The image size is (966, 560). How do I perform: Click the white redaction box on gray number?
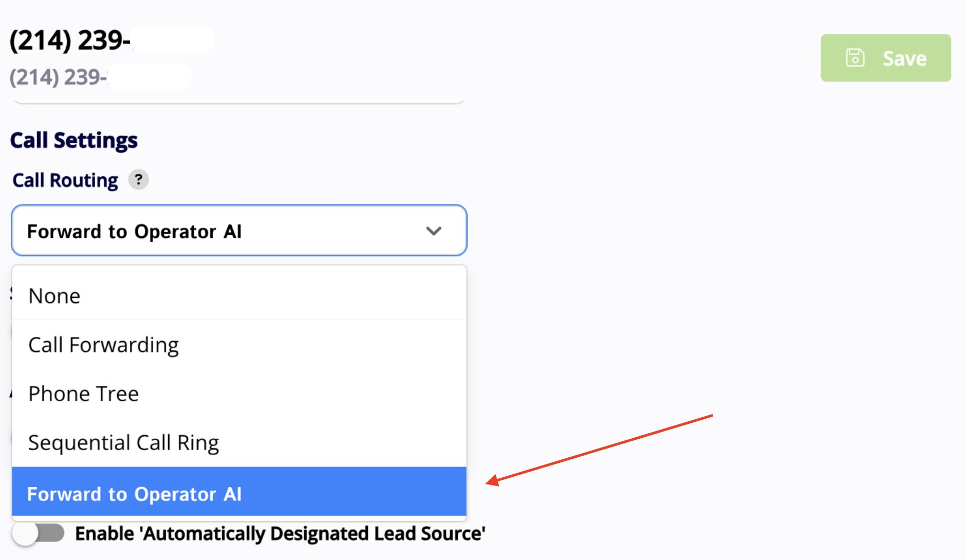coord(149,78)
